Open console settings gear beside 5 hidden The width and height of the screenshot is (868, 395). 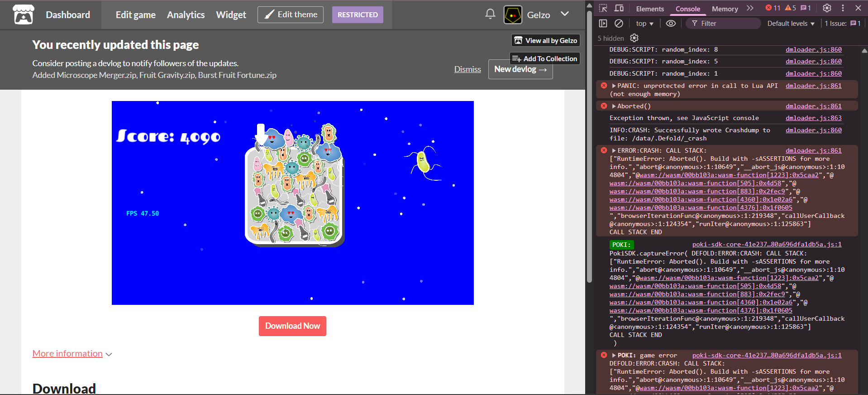[x=634, y=38]
